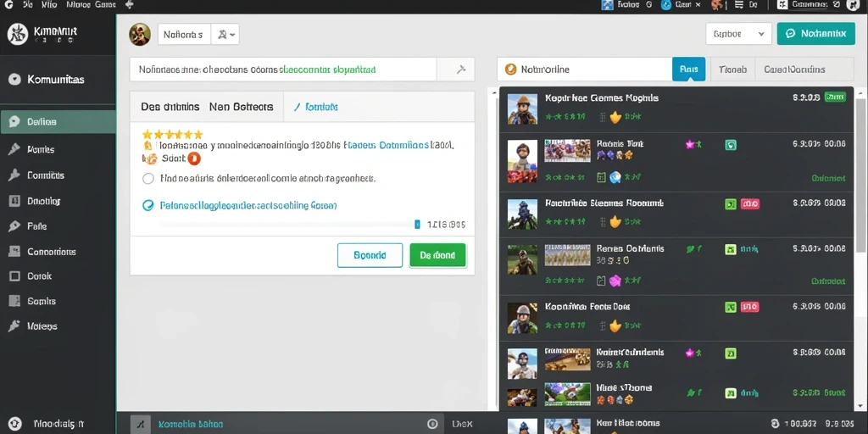Image resolution: width=868 pixels, height=434 pixels.
Task: Click the purple gem icon in Reroes Doitlents row
Action: click(615, 281)
